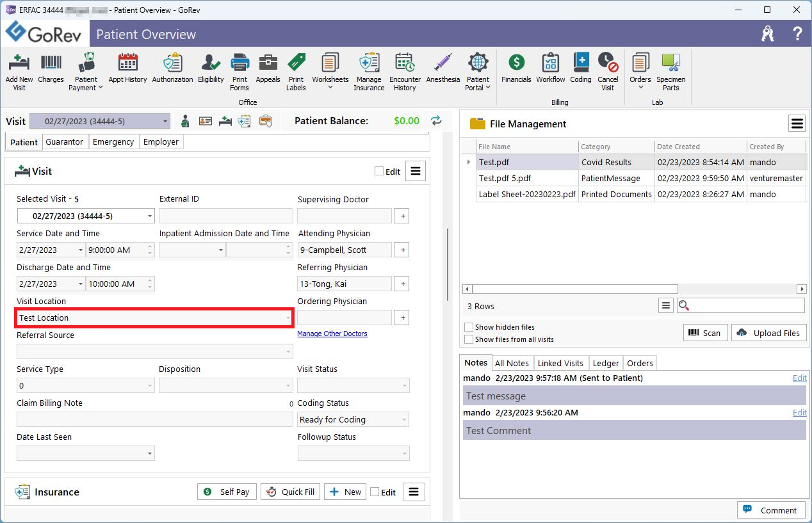Click the Quick Fill button
This screenshot has width=812, height=523.
(290, 492)
